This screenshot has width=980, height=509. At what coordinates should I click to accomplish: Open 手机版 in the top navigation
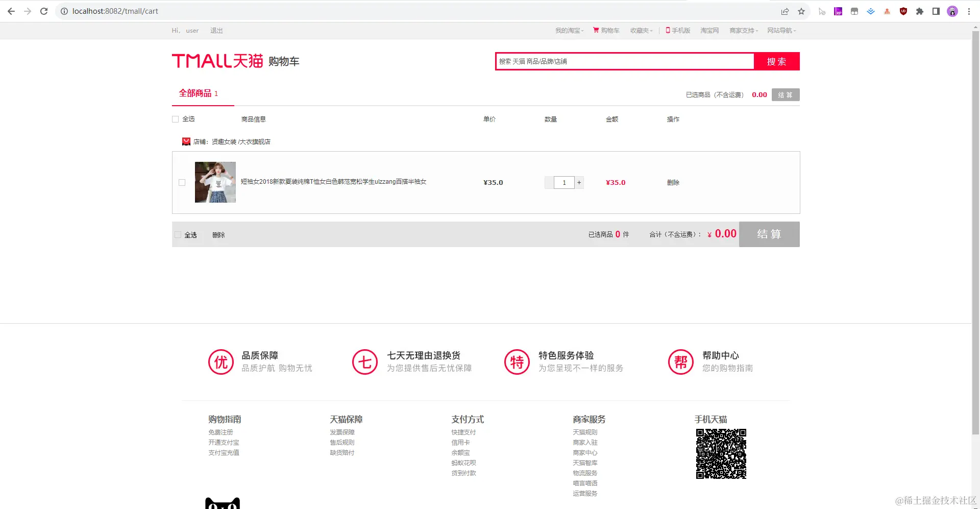[x=678, y=31]
